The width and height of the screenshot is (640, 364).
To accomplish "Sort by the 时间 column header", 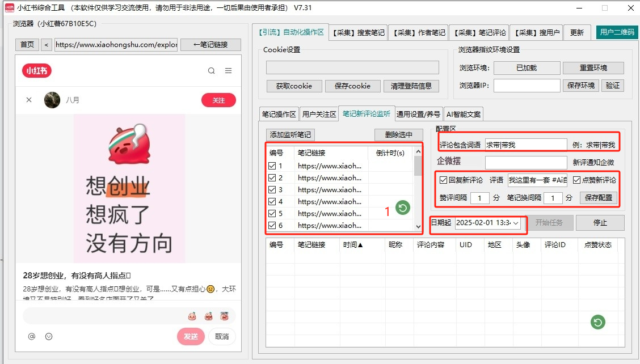I will [x=353, y=245].
